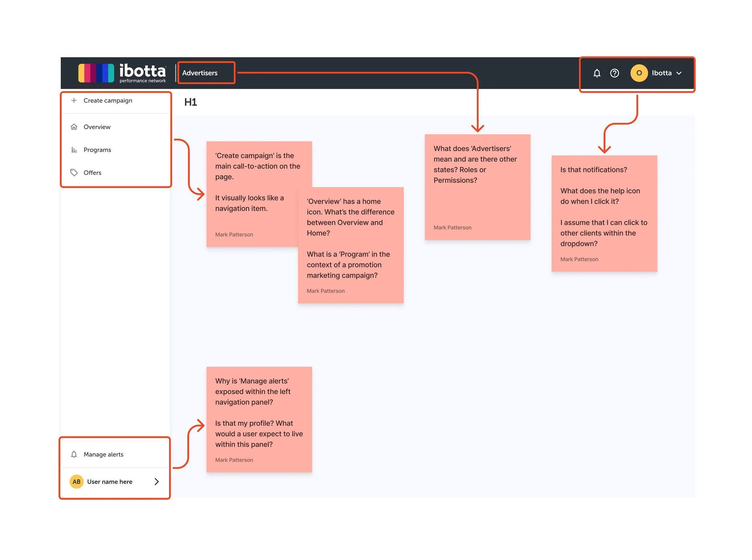Click the yellow AB user avatar

click(76, 482)
